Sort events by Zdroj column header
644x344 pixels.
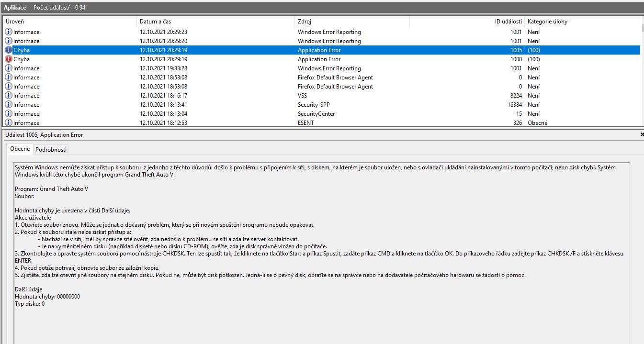coord(352,22)
